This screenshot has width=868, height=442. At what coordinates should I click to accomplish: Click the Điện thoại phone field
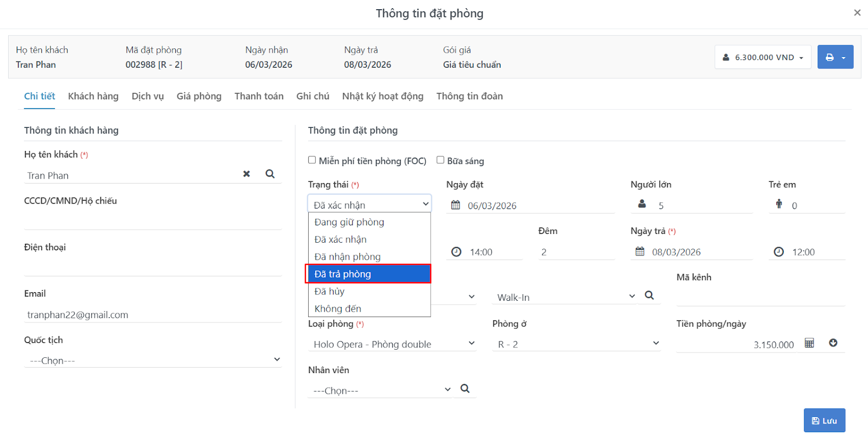(153, 268)
